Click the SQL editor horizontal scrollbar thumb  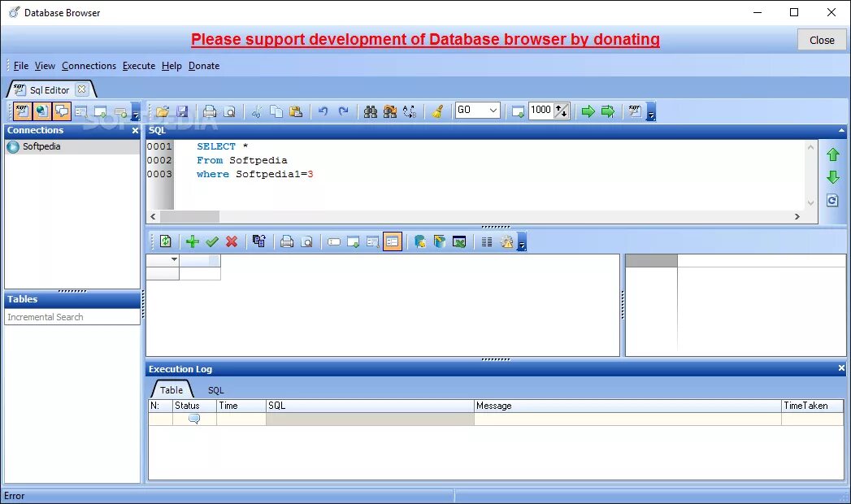(x=189, y=216)
